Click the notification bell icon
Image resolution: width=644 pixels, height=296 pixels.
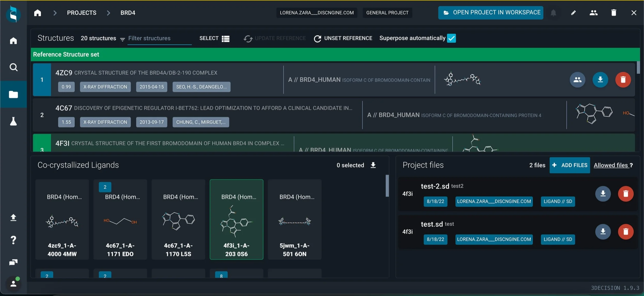tap(553, 13)
